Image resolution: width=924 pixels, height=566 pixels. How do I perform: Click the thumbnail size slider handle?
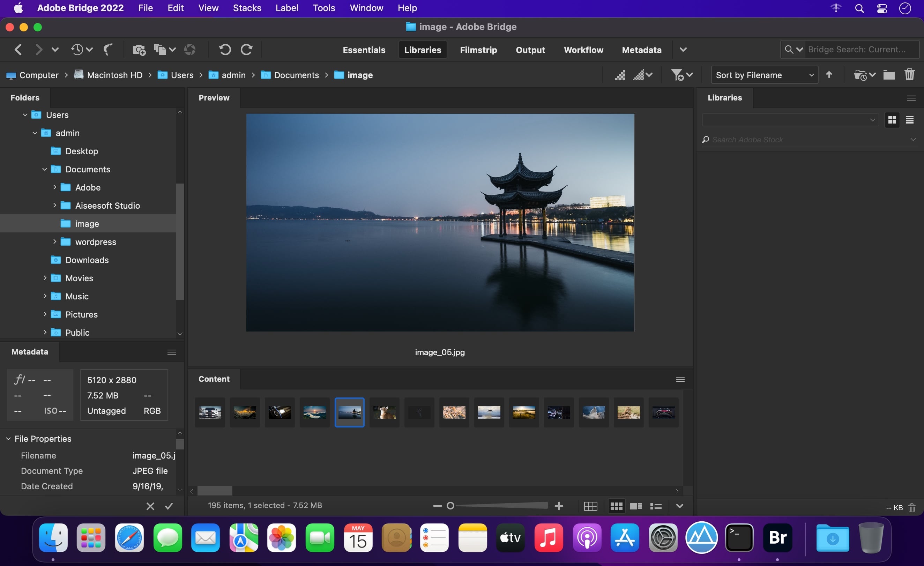click(x=450, y=506)
